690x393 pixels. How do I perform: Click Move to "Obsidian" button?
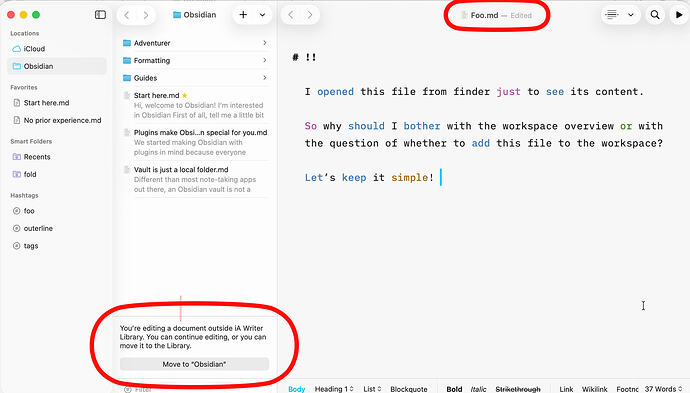pos(194,364)
